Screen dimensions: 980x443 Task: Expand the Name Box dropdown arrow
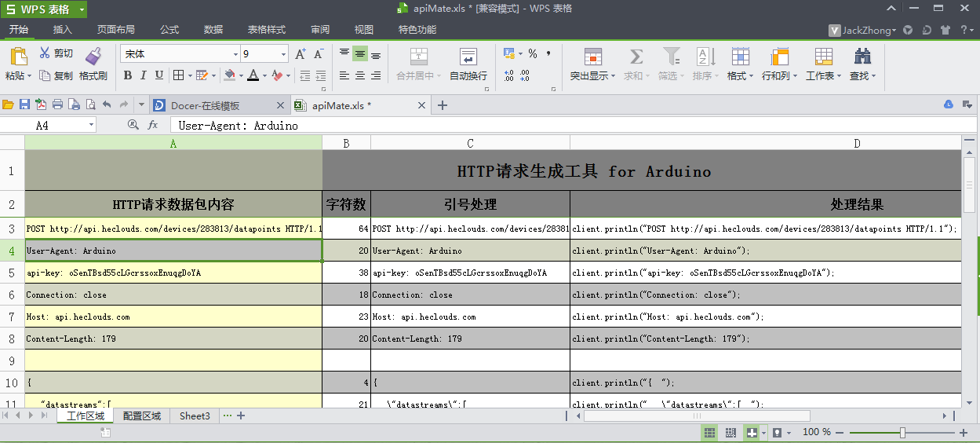(x=92, y=125)
